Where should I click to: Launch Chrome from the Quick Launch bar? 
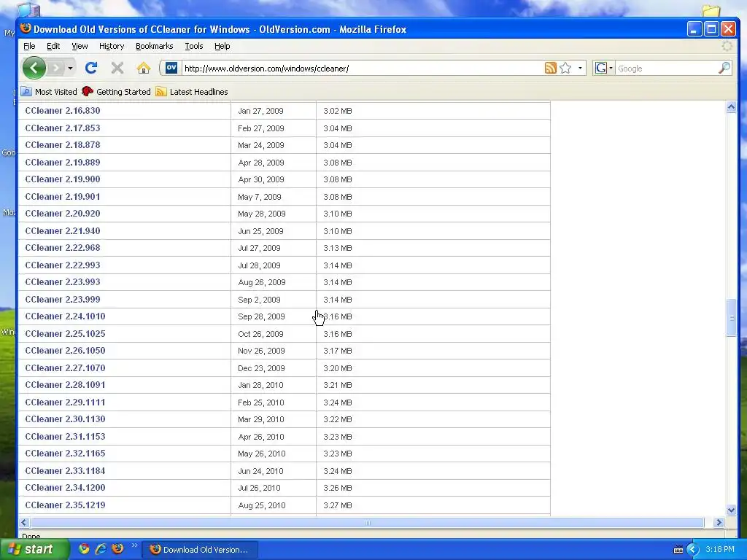pyautogui.click(x=84, y=549)
